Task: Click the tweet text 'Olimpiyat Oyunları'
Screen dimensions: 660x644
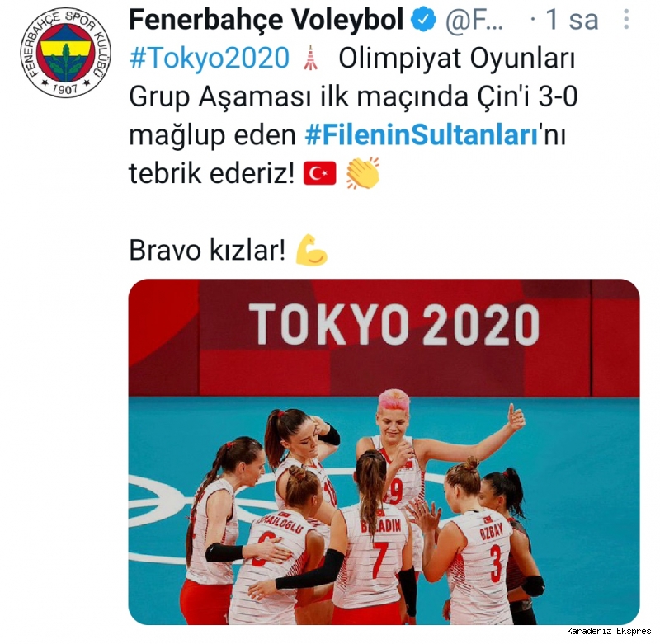Action: pos(457,59)
